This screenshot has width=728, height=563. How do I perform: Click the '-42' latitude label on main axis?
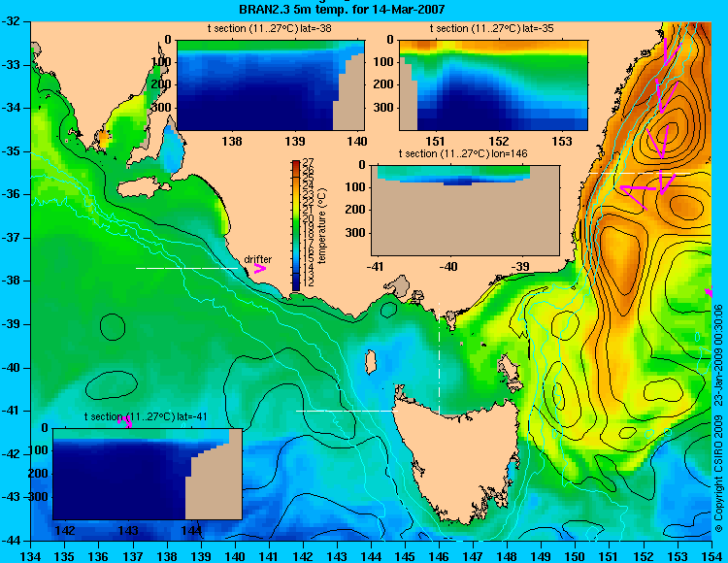pos(10,454)
